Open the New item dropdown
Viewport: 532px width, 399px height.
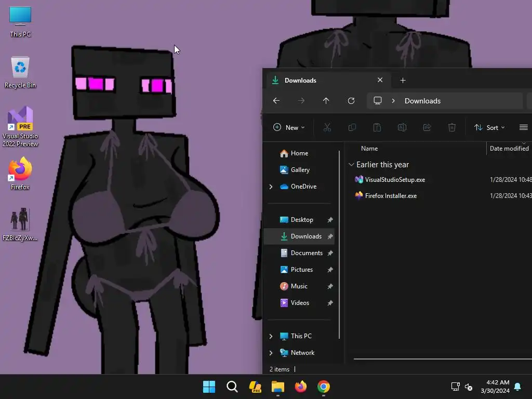coord(289,128)
